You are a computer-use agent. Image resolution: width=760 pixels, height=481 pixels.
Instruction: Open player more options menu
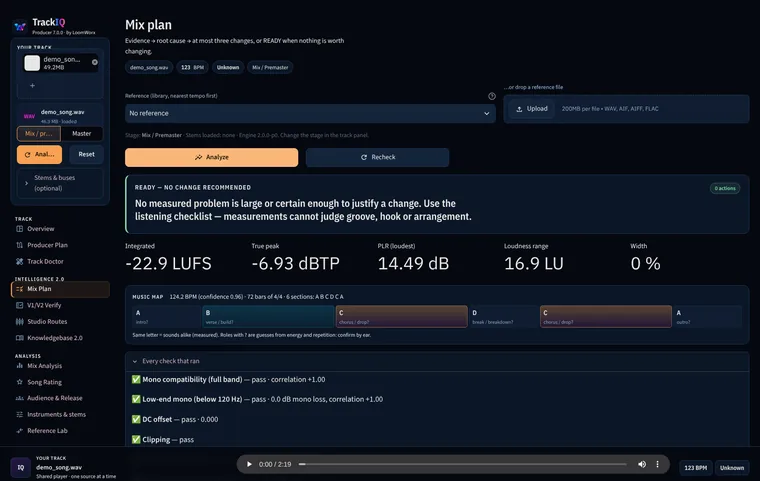tap(657, 465)
